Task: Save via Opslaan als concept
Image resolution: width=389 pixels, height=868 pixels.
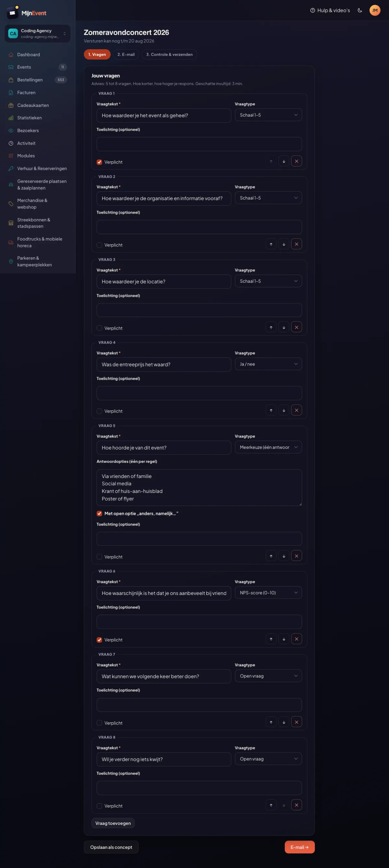Action: point(111,848)
